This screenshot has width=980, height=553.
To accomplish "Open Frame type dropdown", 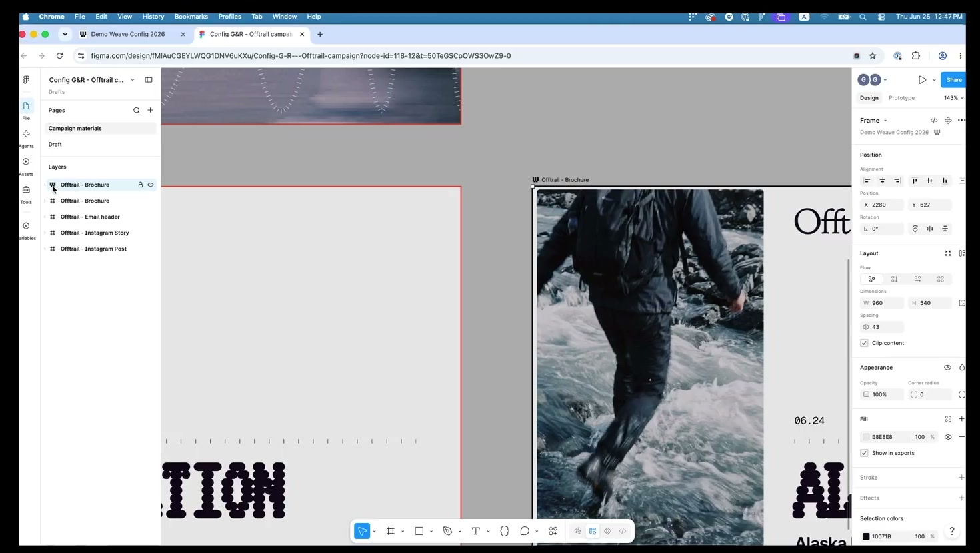I will (873, 121).
